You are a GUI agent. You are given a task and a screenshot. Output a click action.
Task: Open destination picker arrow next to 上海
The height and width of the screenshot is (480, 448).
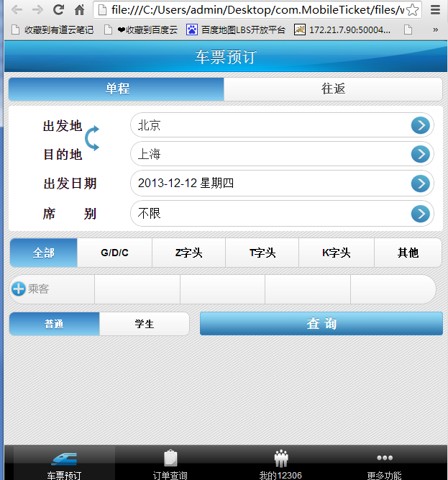click(x=421, y=154)
